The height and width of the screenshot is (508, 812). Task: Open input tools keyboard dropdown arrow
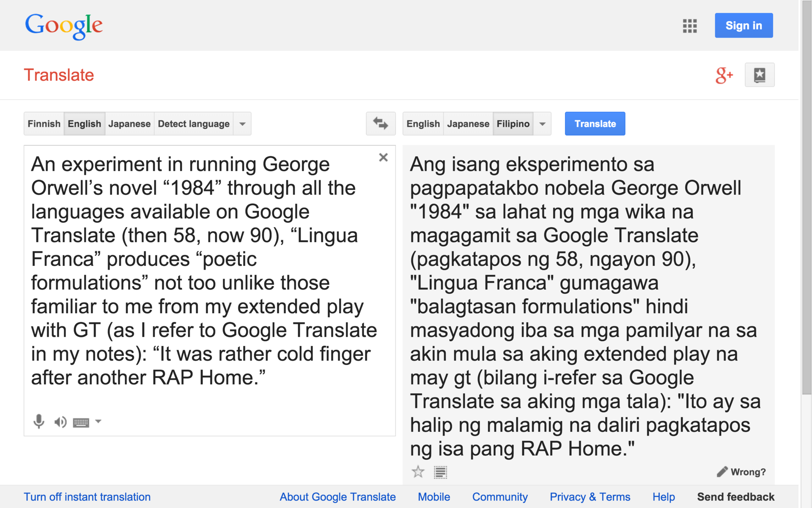coord(98,421)
